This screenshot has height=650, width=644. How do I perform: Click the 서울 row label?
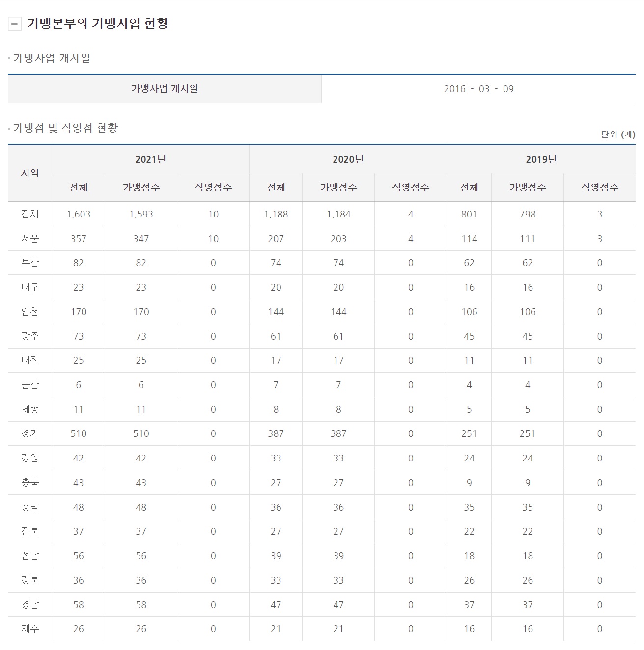pyautogui.click(x=30, y=239)
